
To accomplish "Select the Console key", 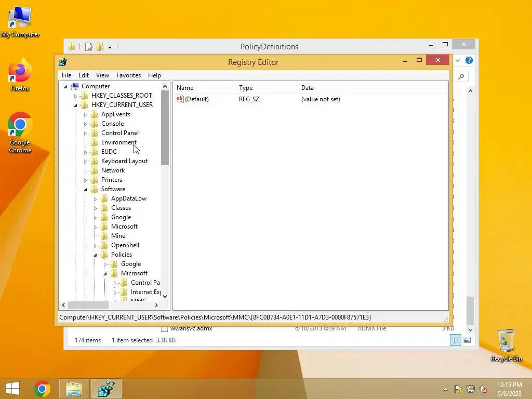I will coord(112,124).
